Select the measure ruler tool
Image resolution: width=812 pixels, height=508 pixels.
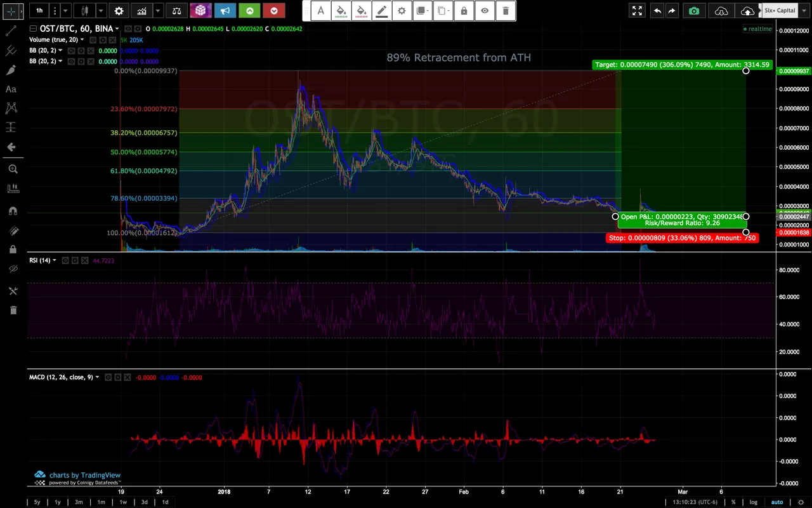coord(13,189)
